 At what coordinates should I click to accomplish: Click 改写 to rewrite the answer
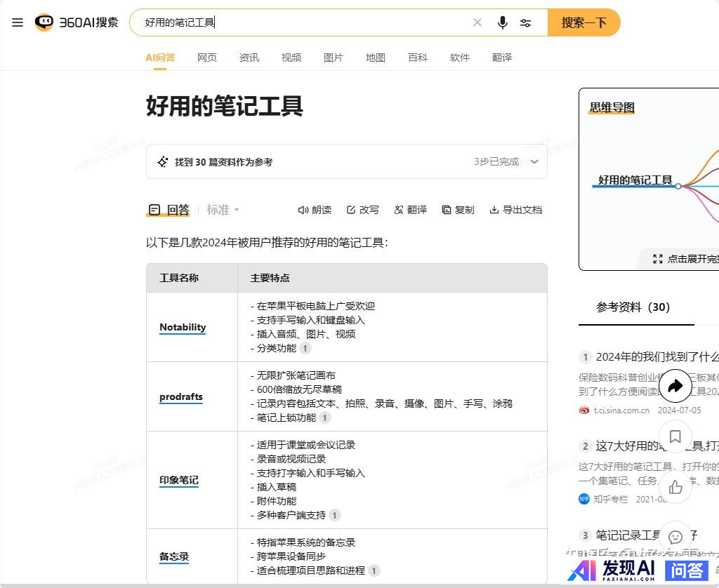362,210
